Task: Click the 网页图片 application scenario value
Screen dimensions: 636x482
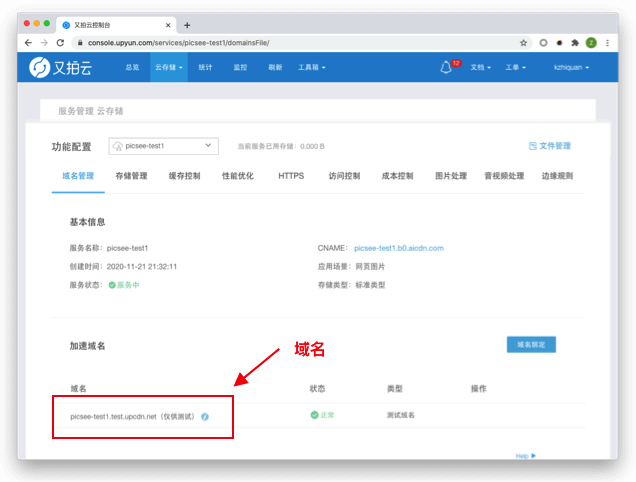Action: (370, 267)
